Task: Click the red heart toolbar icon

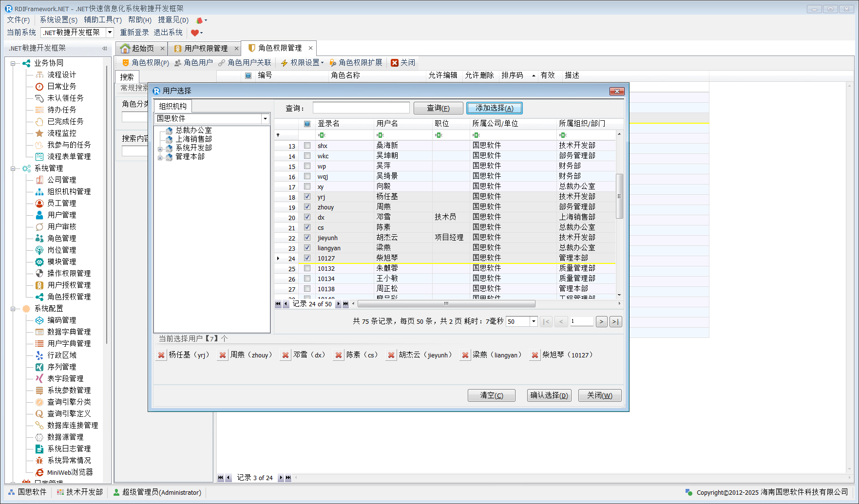Action: coord(195,33)
